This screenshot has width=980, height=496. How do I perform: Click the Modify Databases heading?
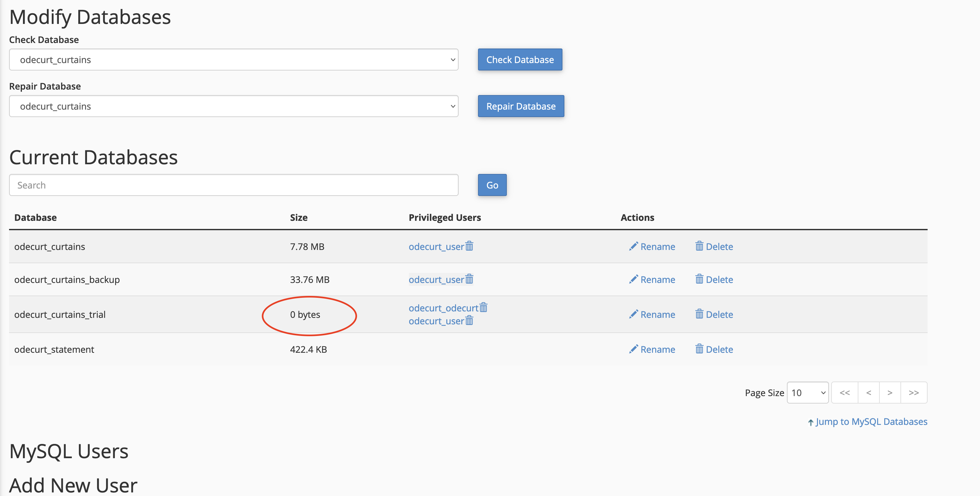[x=90, y=17]
